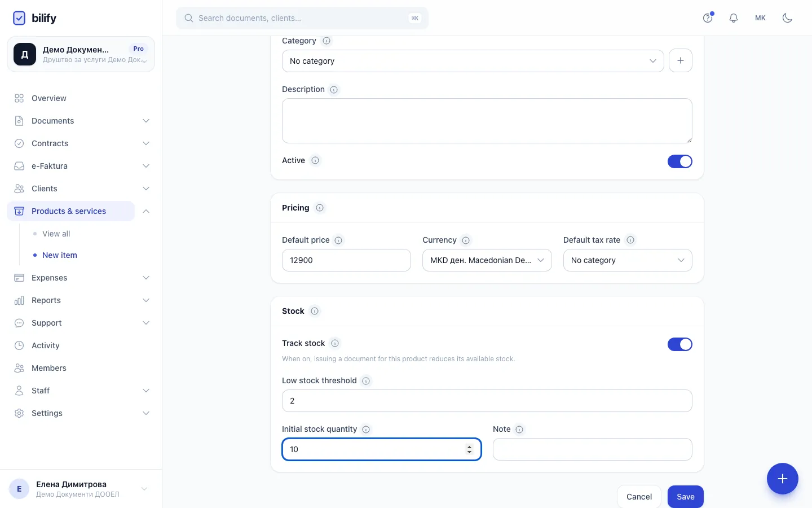Screen dimensions: 812x508
Task: Disable the Track stock switch
Action: 680,344
